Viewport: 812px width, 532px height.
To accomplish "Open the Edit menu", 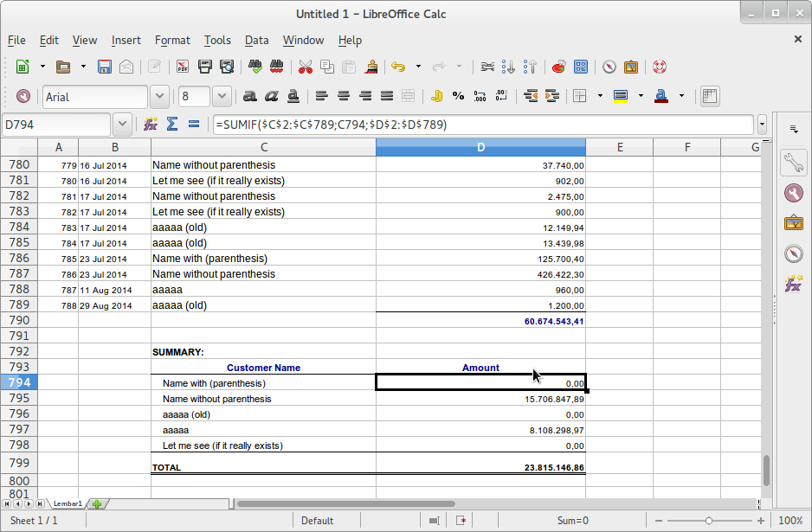I will coord(48,40).
